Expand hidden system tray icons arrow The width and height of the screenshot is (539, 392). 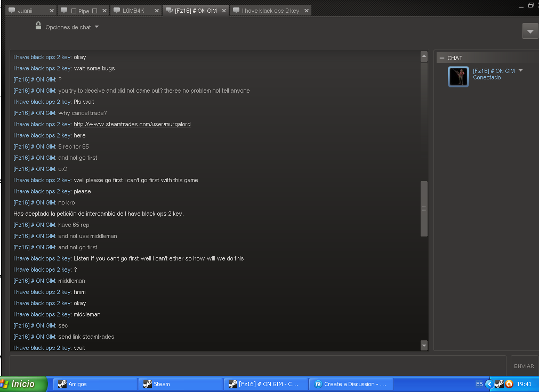pos(489,384)
